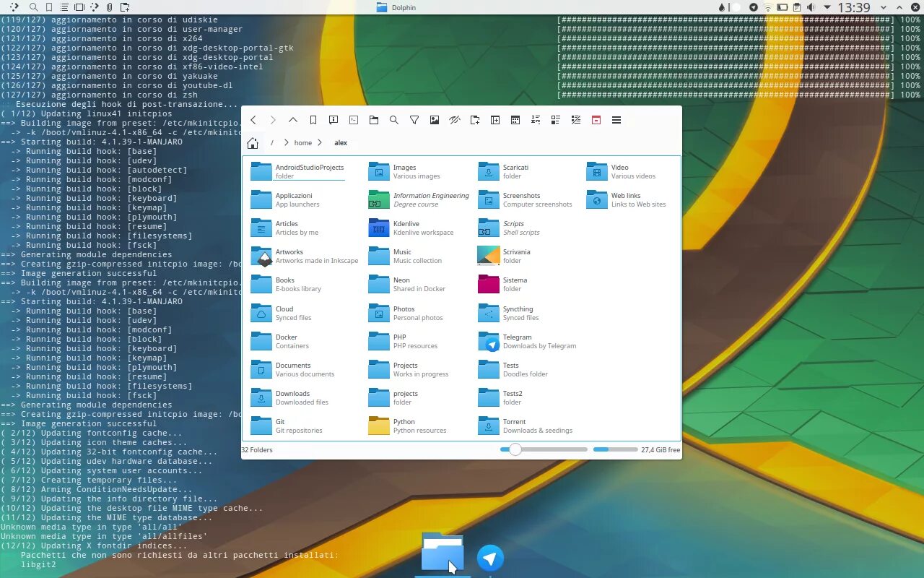The image size is (924, 578).
Task: Click the sorting options list icon
Action: point(576,120)
